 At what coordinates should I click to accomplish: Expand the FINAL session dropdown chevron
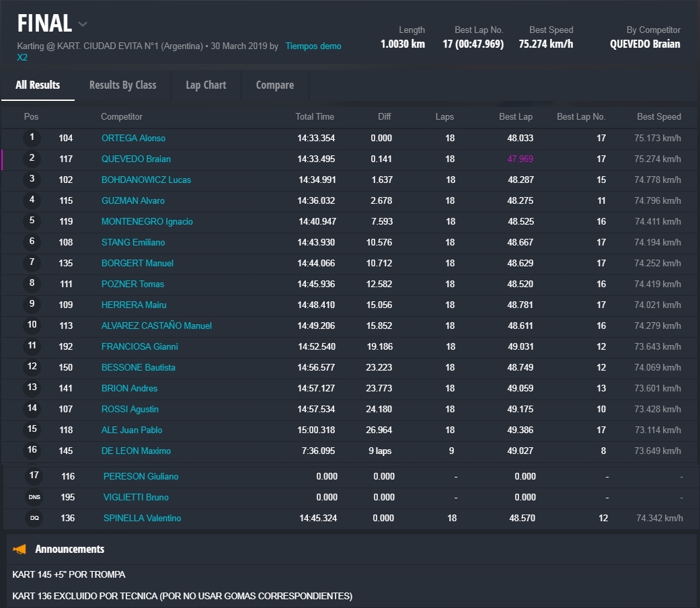(83, 24)
